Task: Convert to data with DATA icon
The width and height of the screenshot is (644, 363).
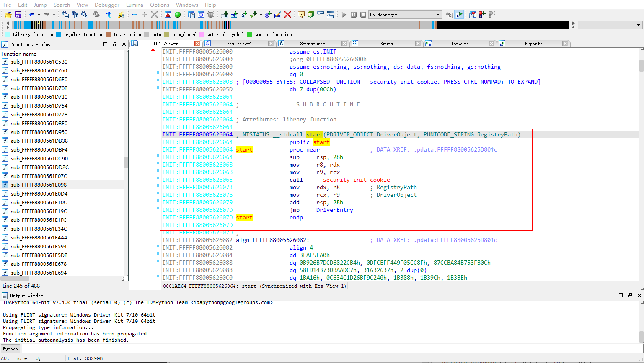Action: click(x=234, y=15)
